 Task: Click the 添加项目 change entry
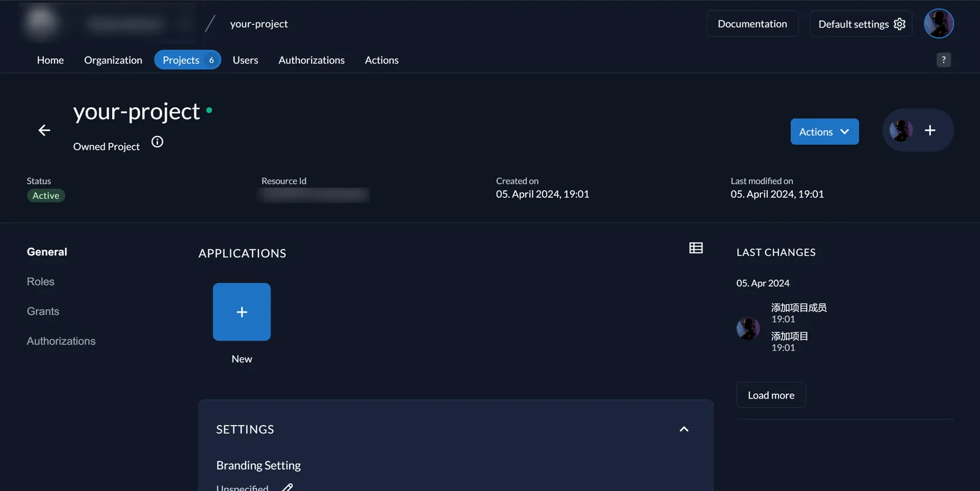click(x=790, y=335)
